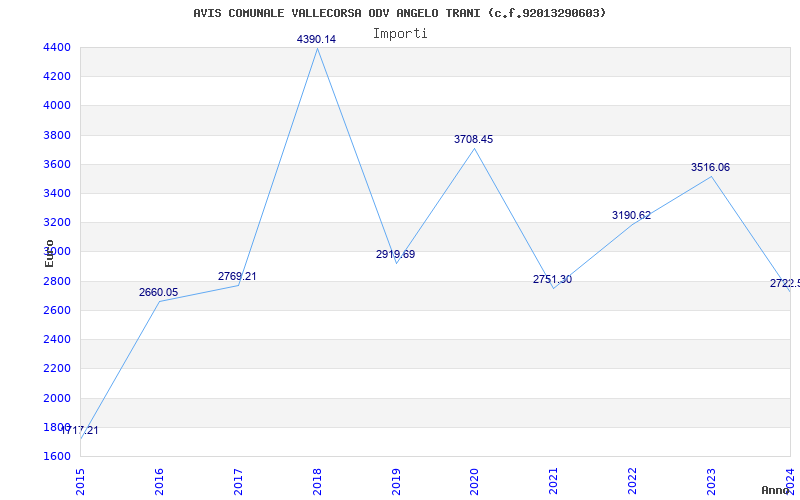Click the 3600 y-axis tick label

pos(57,164)
